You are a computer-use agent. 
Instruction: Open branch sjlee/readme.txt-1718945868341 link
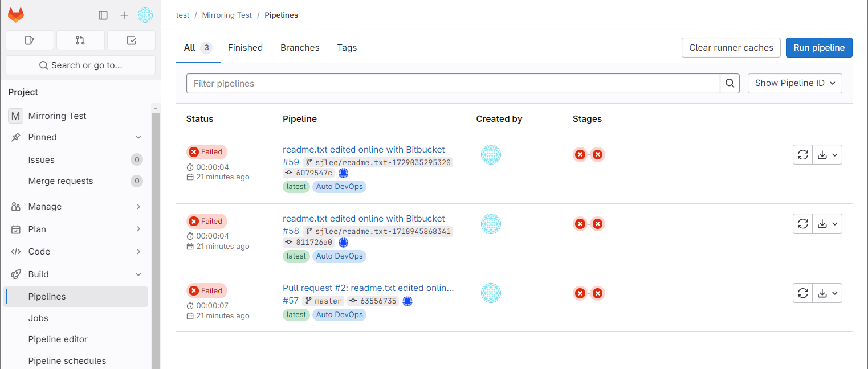click(x=383, y=232)
